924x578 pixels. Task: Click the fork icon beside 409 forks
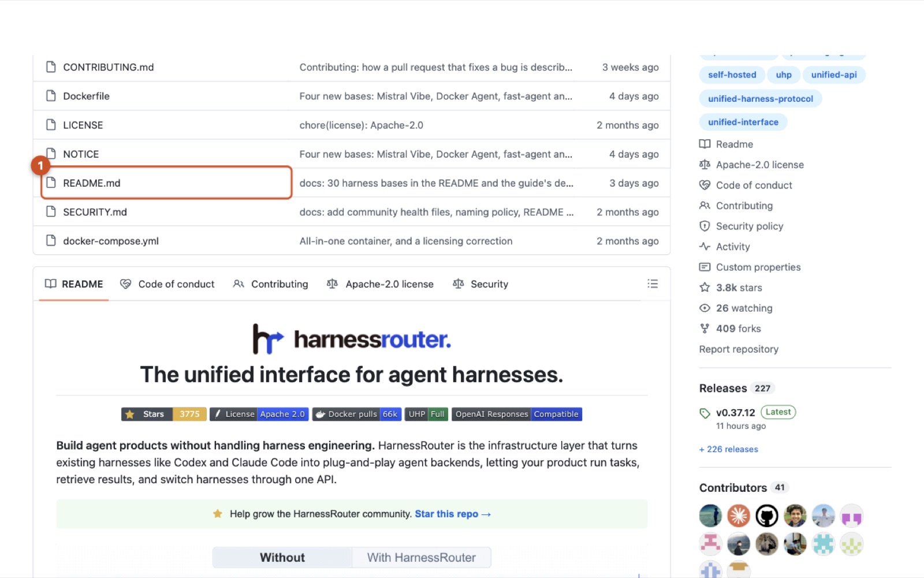pos(705,328)
